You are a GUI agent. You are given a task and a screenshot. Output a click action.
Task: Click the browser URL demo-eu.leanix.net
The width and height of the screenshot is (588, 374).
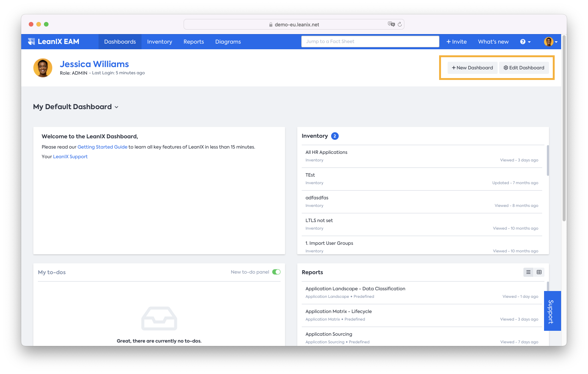tap(297, 25)
